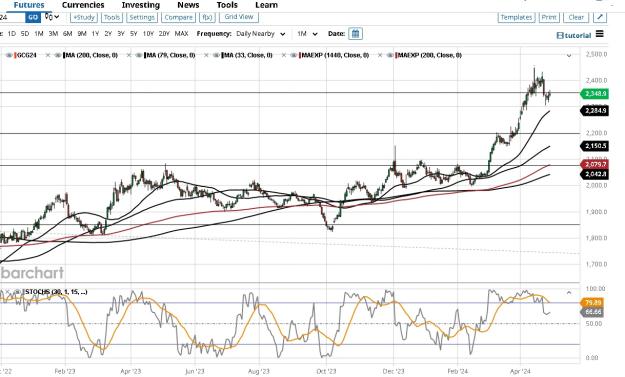Open the Frequency Daily Nearby dropdown
Viewport: 625px width, 377px height.
(261, 34)
